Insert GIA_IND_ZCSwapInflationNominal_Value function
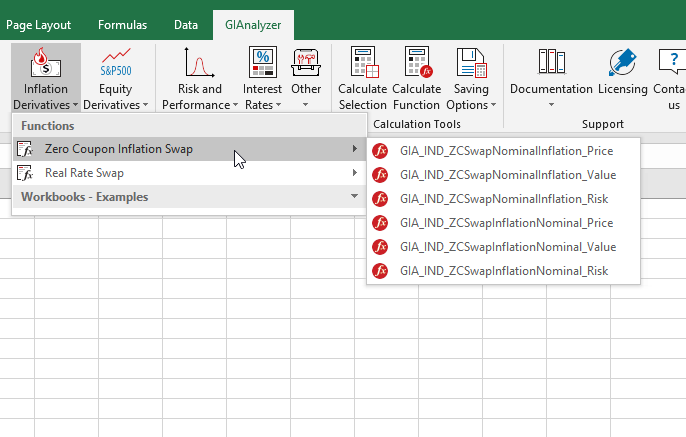The width and height of the screenshot is (686, 437). (503, 247)
